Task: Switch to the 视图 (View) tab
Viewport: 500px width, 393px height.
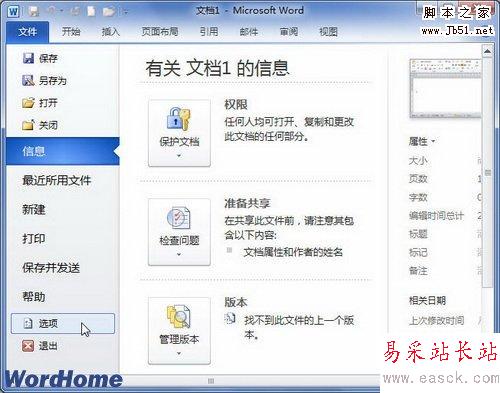Action: click(329, 32)
